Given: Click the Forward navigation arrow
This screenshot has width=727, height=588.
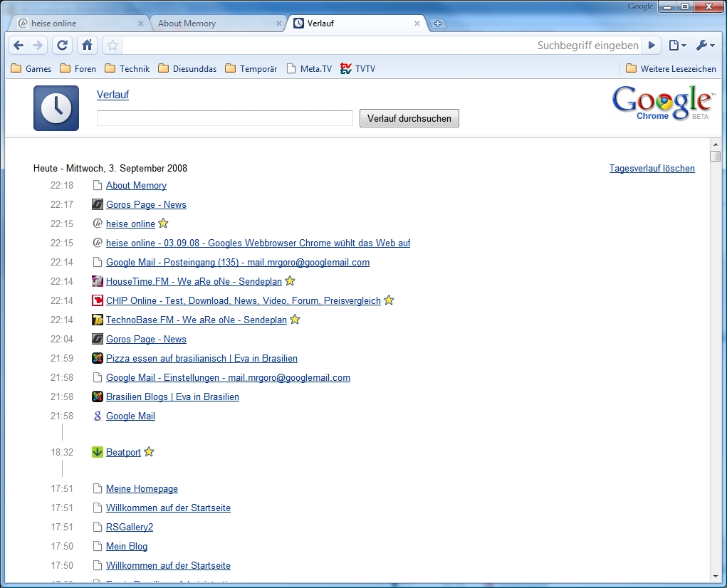Looking at the screenshot, I should tap(38, 46).
